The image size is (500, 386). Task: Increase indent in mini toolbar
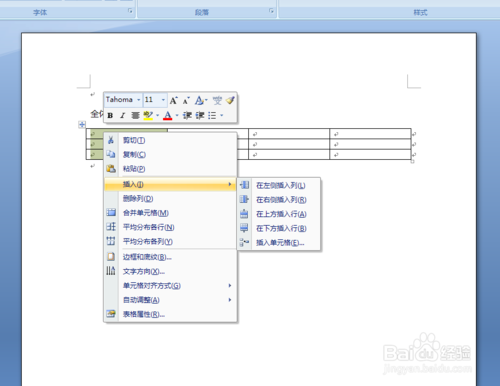pos(200,115)
